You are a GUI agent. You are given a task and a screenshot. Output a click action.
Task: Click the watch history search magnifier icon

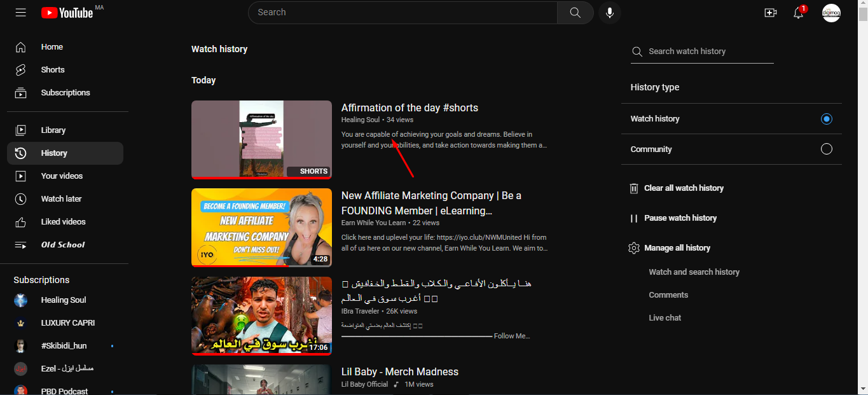point(637,52)
